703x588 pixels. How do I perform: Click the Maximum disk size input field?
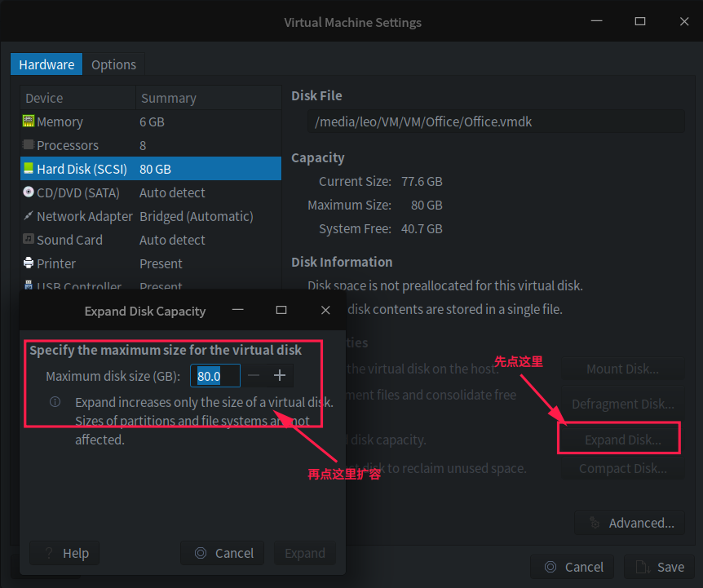[x=215, y=376]
